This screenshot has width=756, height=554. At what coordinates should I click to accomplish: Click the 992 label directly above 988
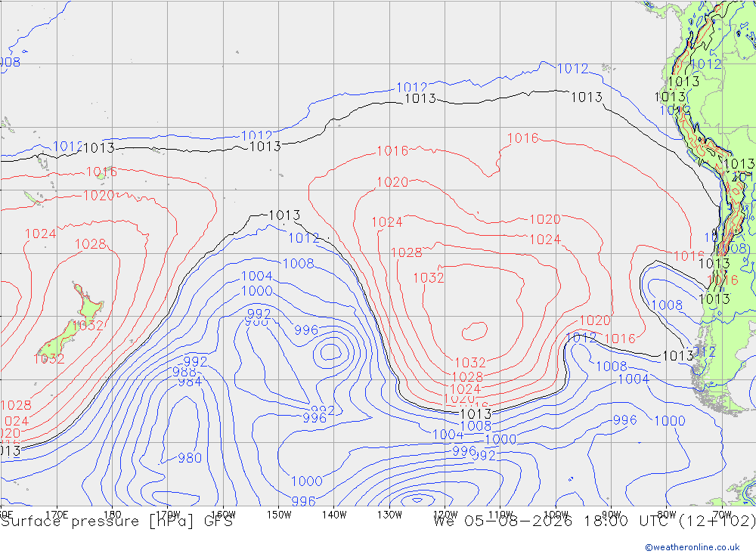coord(195,361)
